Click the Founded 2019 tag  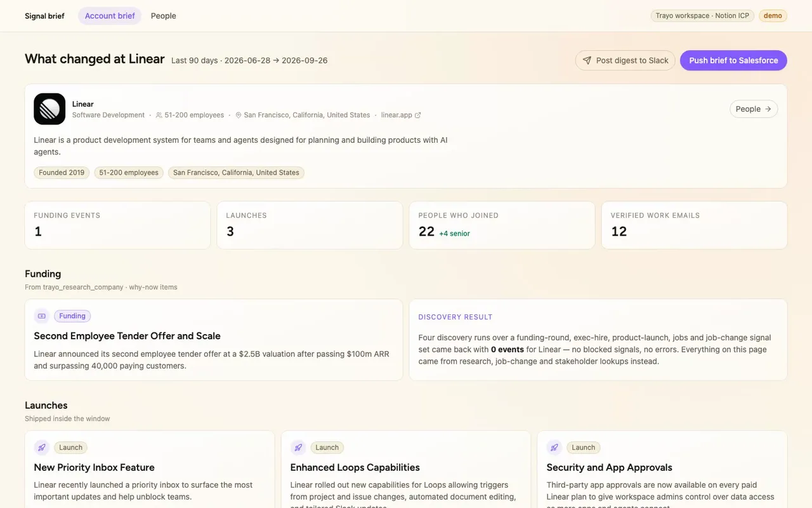[x=62, y=173]
